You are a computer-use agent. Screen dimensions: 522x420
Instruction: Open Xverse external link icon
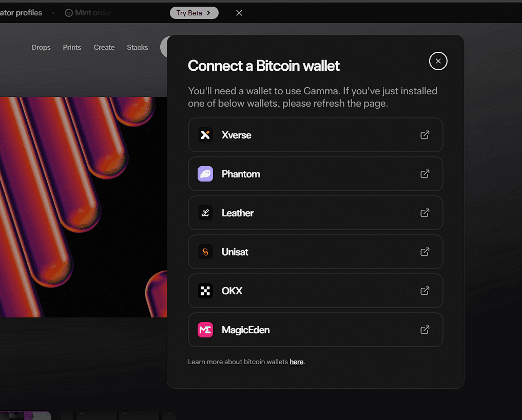coord(425,135)
